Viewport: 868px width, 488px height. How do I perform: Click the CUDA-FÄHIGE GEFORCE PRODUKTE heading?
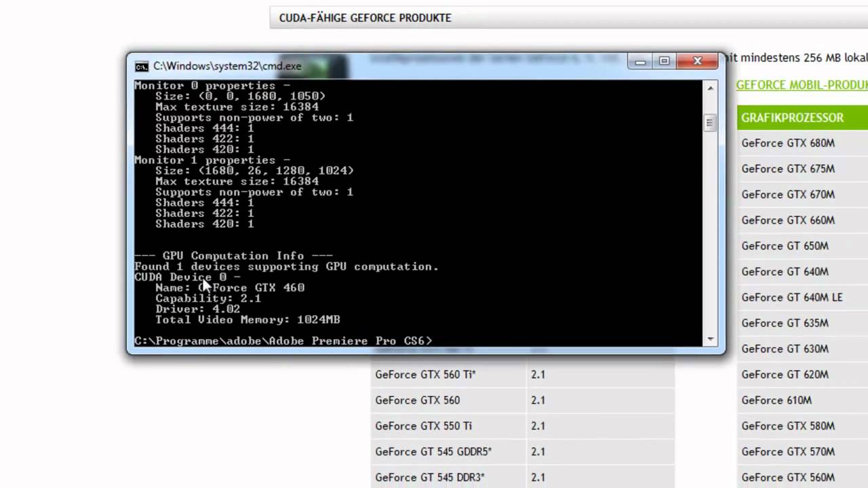(365, 18)
